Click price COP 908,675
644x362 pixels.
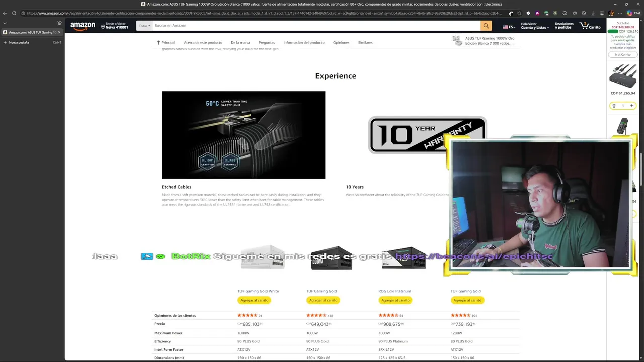pyautogui.click(x=391, y=324)
